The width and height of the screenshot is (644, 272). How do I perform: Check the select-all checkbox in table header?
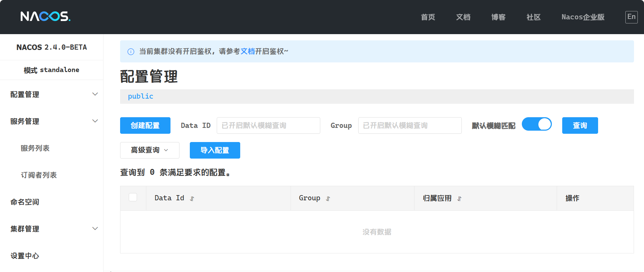(133, 197)
